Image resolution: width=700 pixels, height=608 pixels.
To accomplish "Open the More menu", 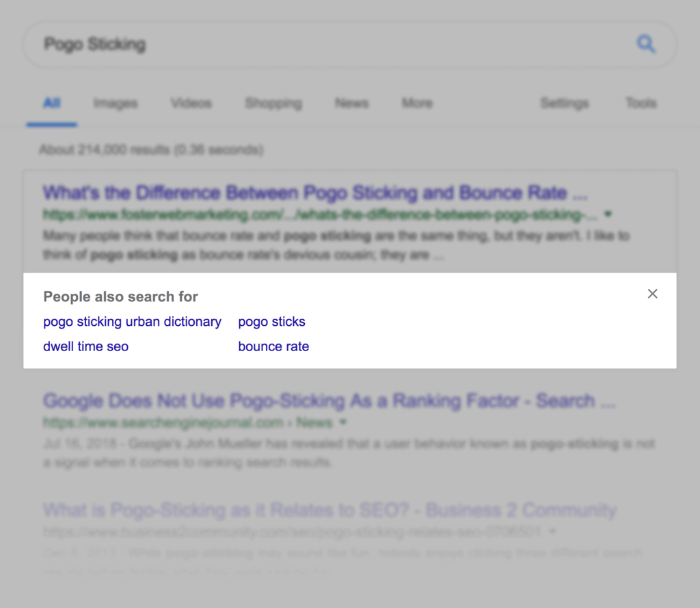I will click(x=417, y=103).
